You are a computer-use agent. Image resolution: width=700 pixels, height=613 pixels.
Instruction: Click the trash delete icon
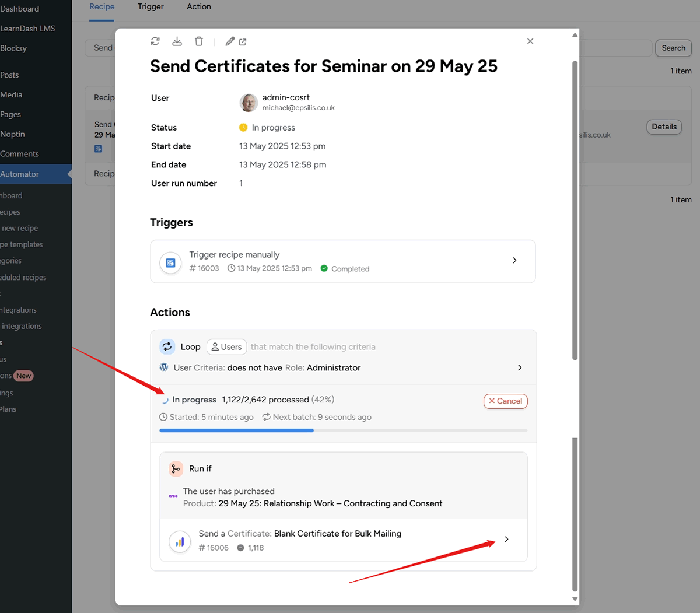[x=199, y=41]
